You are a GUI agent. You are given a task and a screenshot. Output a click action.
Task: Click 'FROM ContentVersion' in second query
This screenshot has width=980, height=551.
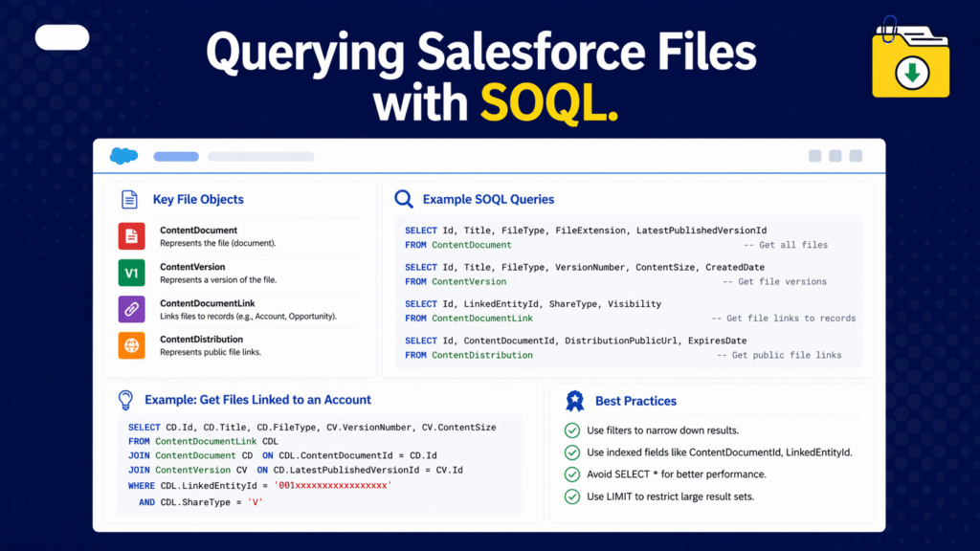(456, 282)
